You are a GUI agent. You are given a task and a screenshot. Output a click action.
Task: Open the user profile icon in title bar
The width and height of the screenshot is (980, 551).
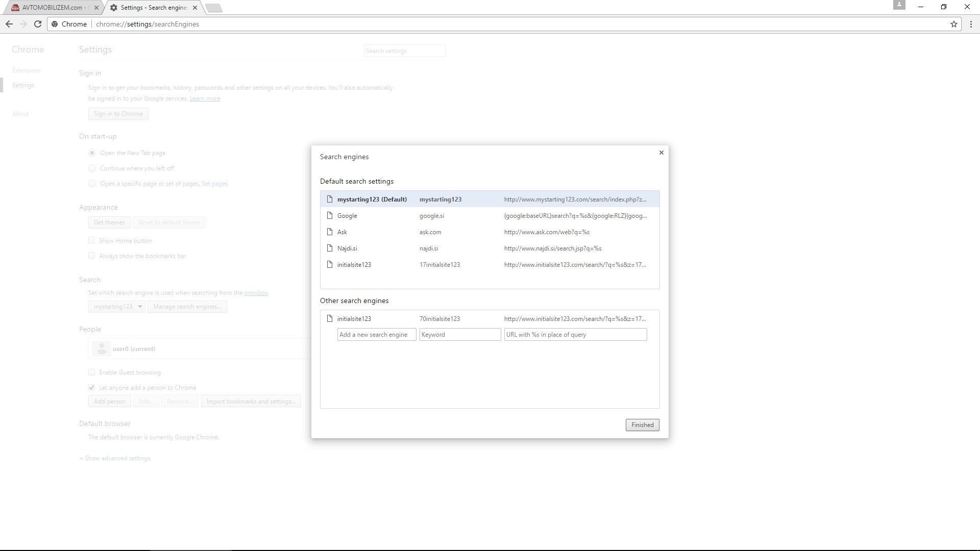(x=899, y=5)
